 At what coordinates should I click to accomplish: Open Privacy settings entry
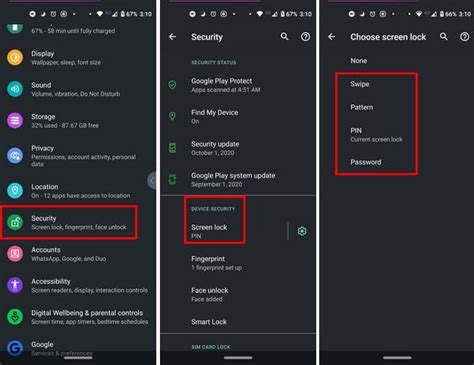point(78,156)
